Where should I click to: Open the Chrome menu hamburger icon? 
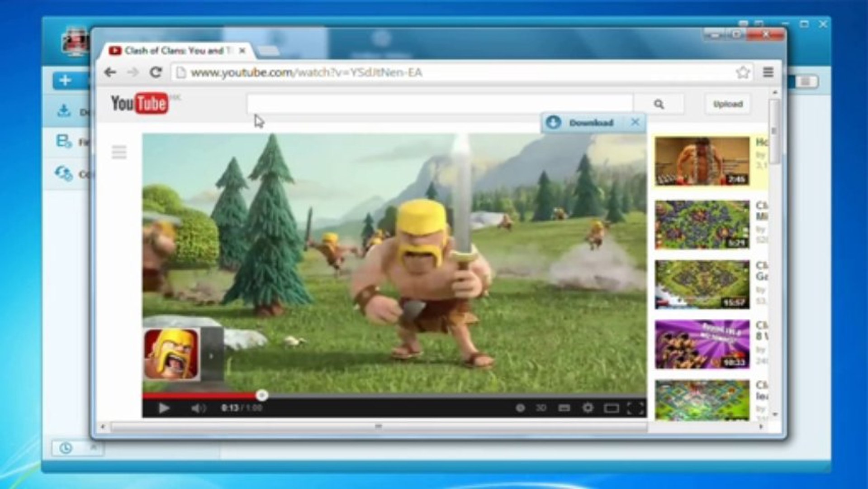[x=768, y=72]
